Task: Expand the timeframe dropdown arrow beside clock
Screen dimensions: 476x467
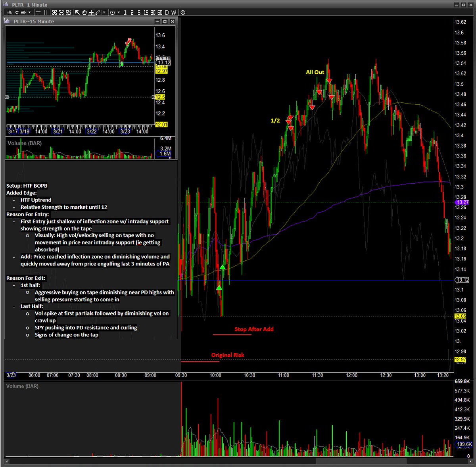Action: [119, 12]
